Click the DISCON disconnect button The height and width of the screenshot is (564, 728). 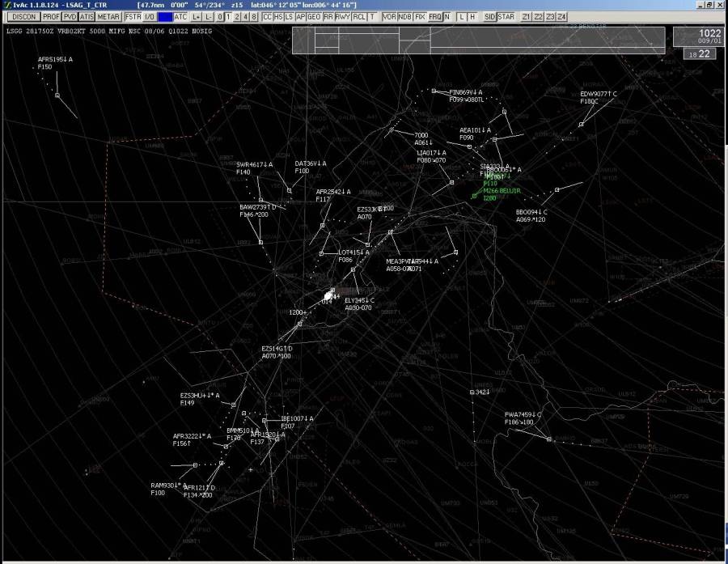24,16
